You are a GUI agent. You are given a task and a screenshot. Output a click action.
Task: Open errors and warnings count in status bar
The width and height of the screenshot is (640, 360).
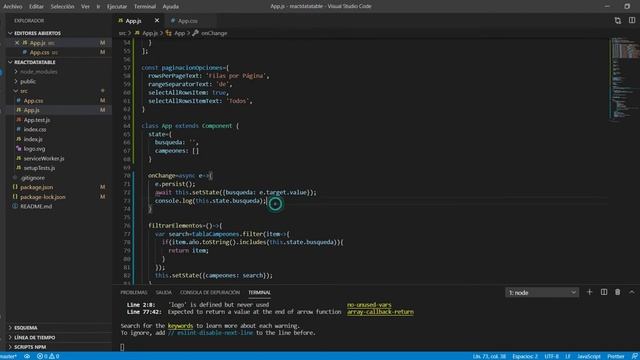pyautogui.click(x=48, y=356)
